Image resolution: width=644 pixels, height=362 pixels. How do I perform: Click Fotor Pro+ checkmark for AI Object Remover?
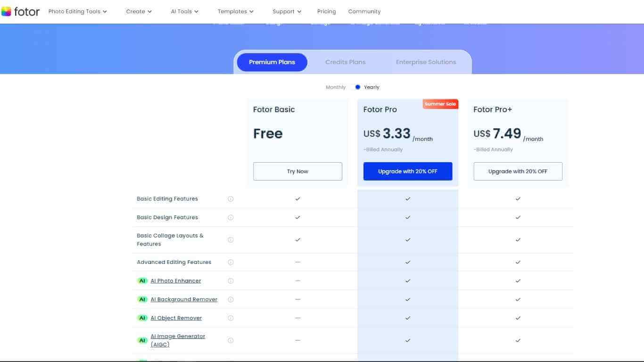(518, 318)
